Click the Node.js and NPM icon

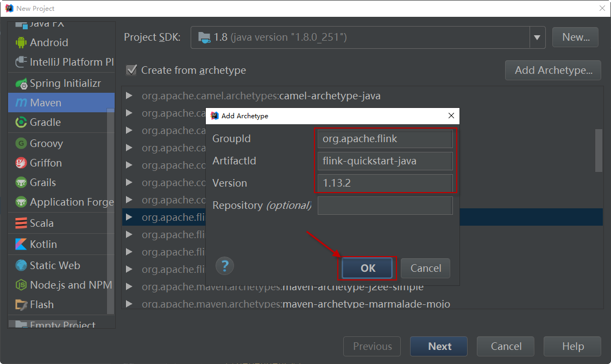point(21,285)
